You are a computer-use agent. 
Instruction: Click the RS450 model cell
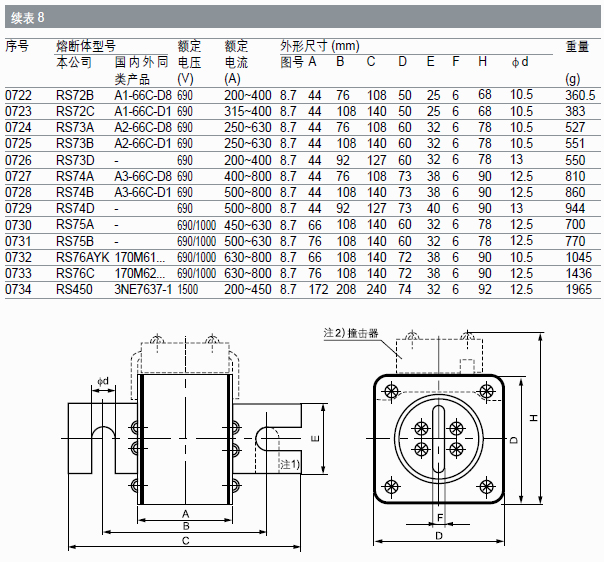tap(74, 290)
